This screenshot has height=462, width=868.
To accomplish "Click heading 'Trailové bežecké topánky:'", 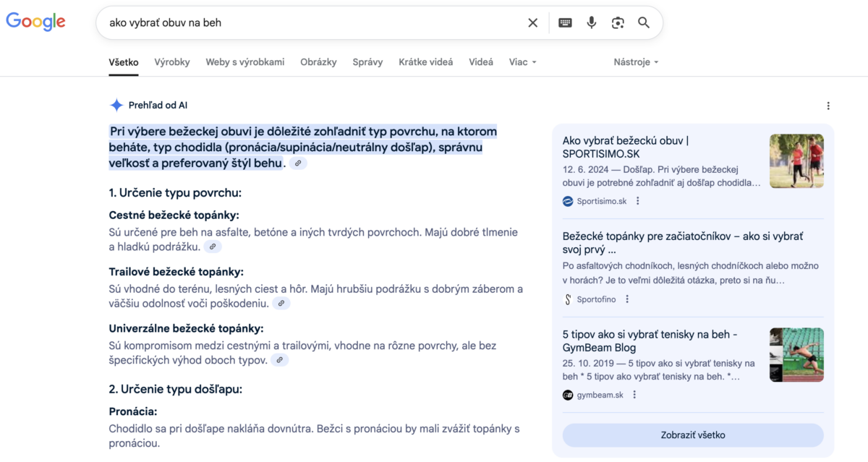I will coord(176,272).
